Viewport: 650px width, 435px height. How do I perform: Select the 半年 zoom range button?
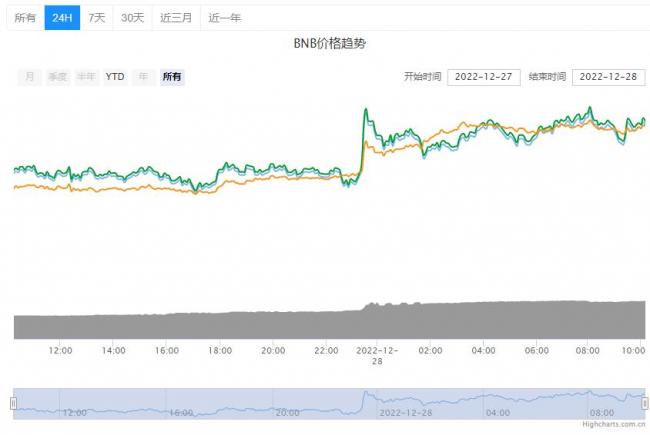pyautogui.click(x=86, y=77)
